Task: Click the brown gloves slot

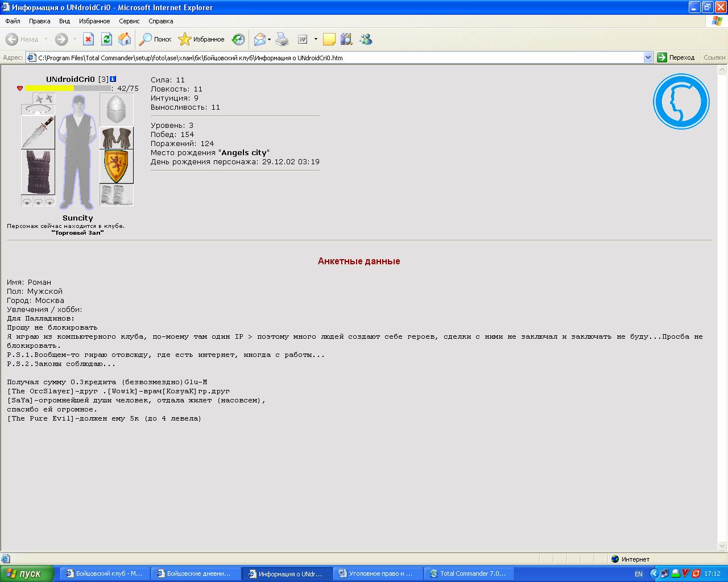Action: [x=117, y=138]
